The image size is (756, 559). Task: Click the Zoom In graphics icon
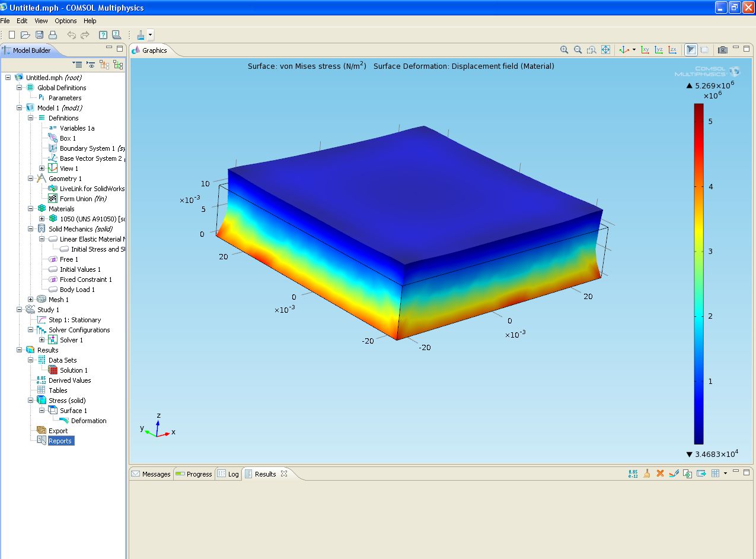click(564, 50)
